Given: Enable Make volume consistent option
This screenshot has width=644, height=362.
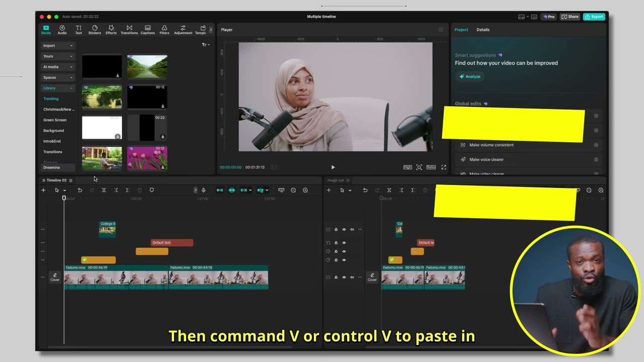Looking at the screenshot, I should (x=596, y=145).
